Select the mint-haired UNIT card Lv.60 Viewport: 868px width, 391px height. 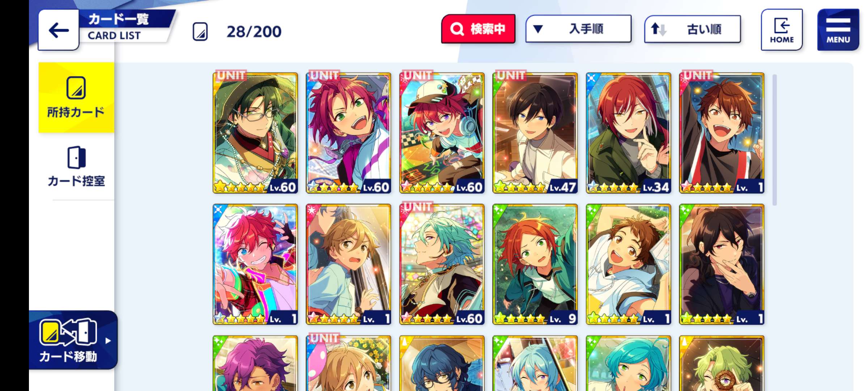click(x=442, y=264)
